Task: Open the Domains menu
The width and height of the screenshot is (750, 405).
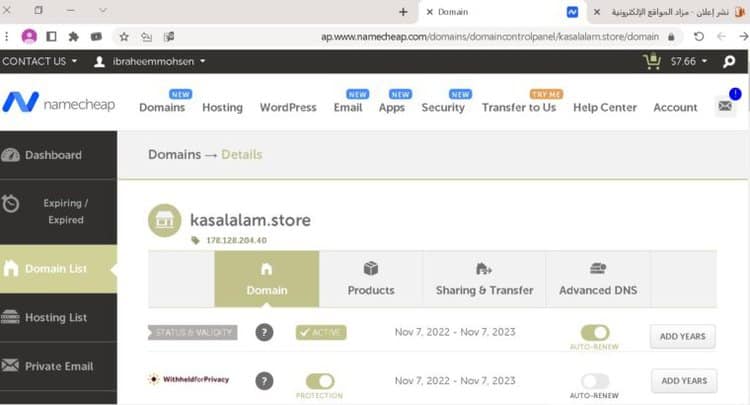Action: pos(162,108)
